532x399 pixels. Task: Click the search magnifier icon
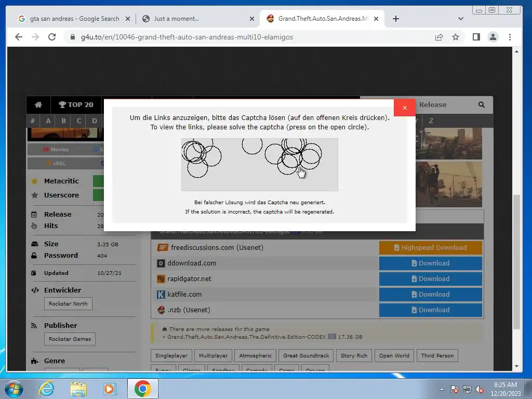point(482,104)
